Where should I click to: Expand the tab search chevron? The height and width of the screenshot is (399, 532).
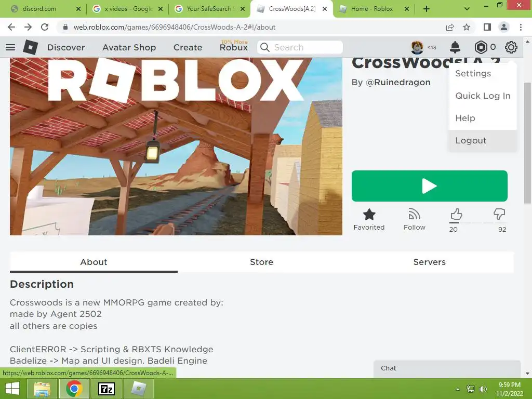pos(467,9)
